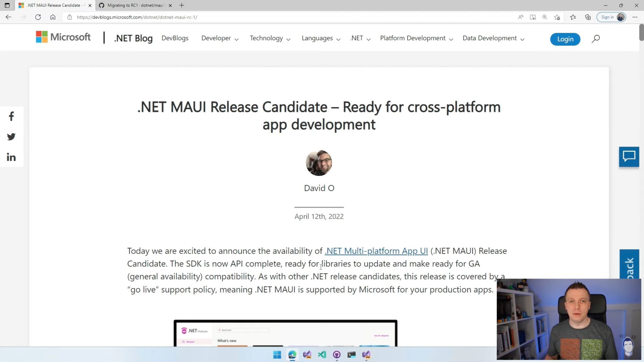
Task: Click the address bar URL field
Action: (x=284, y=17)
